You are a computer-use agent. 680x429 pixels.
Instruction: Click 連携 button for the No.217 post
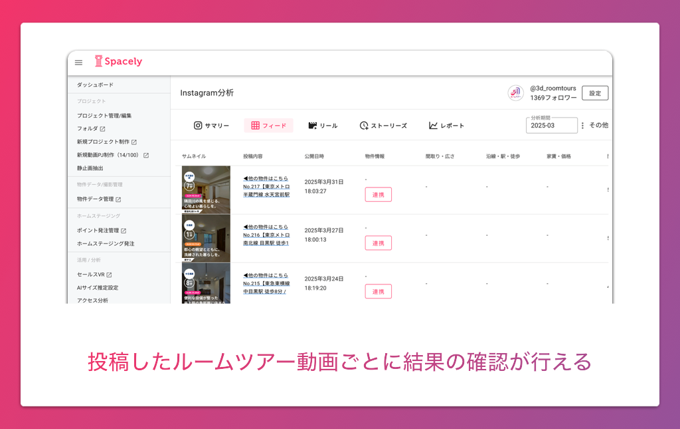pos(378,194)
